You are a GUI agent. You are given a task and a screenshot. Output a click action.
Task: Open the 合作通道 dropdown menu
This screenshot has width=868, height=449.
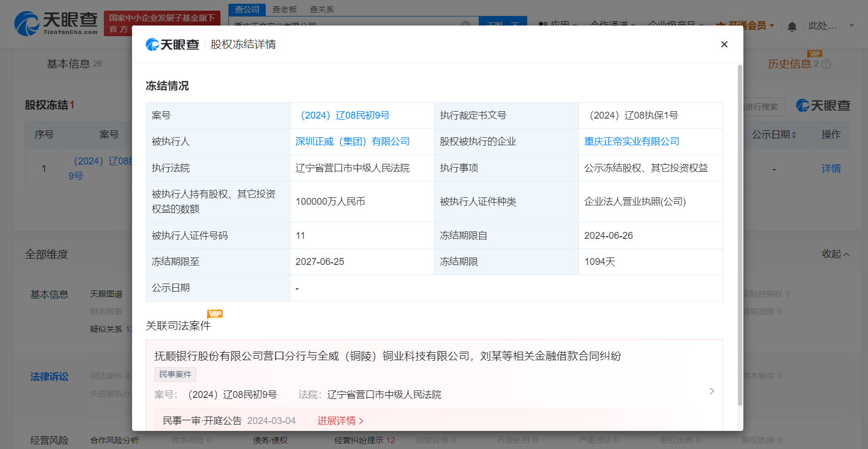point(613,24)
